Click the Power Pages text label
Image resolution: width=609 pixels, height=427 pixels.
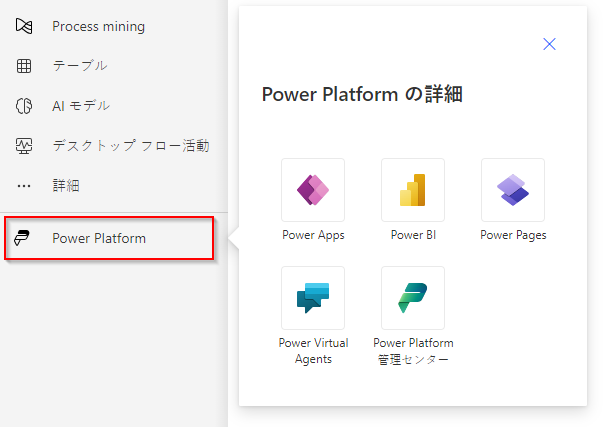(513, 235)
